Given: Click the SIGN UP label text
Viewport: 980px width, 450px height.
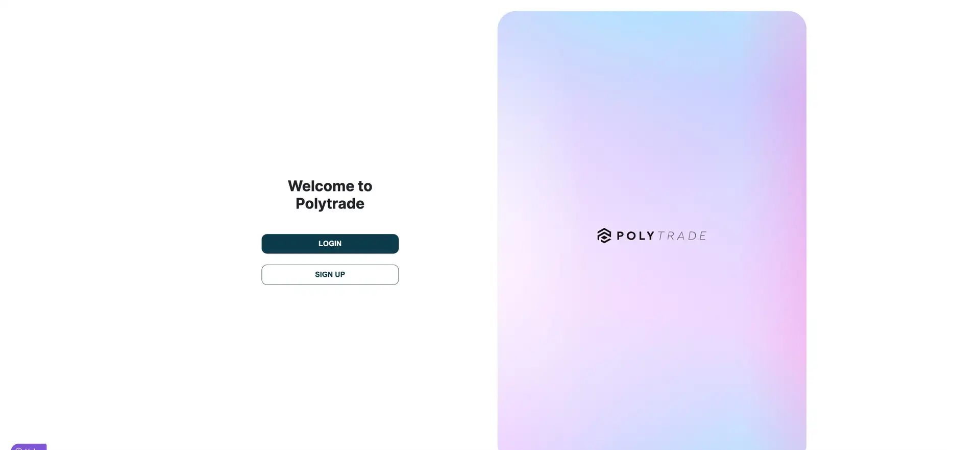Looking at the screenshot, I should 330,274.
